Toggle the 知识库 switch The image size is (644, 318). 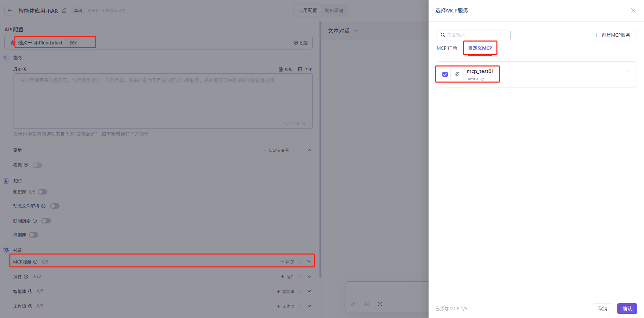pyautogui.click(x=42, y=192)
